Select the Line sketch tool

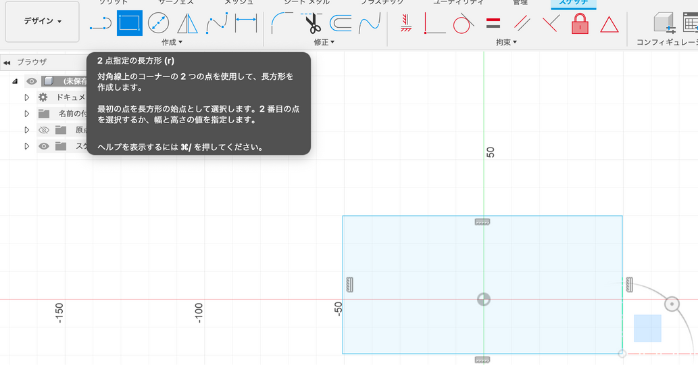(x=101, y=23)
